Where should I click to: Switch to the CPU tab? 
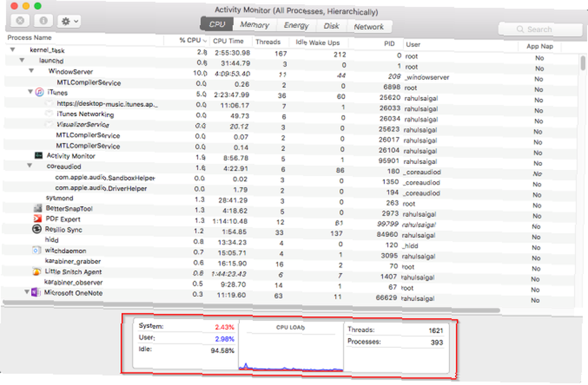[217, 24]
